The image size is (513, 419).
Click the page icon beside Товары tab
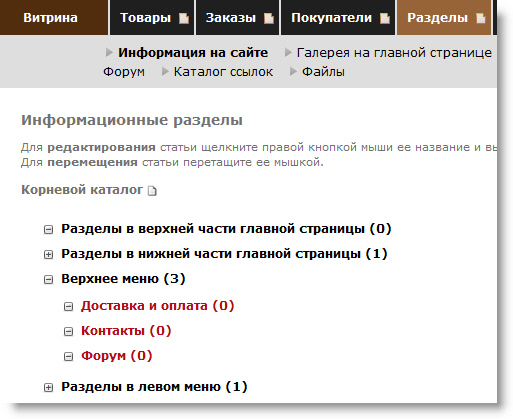coord(184,18)
